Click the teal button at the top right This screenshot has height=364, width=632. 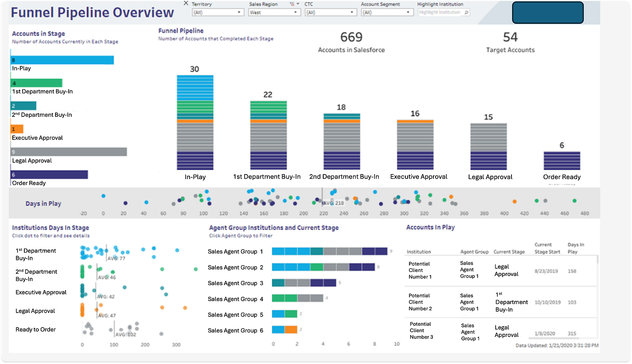[x=548, y=13]
